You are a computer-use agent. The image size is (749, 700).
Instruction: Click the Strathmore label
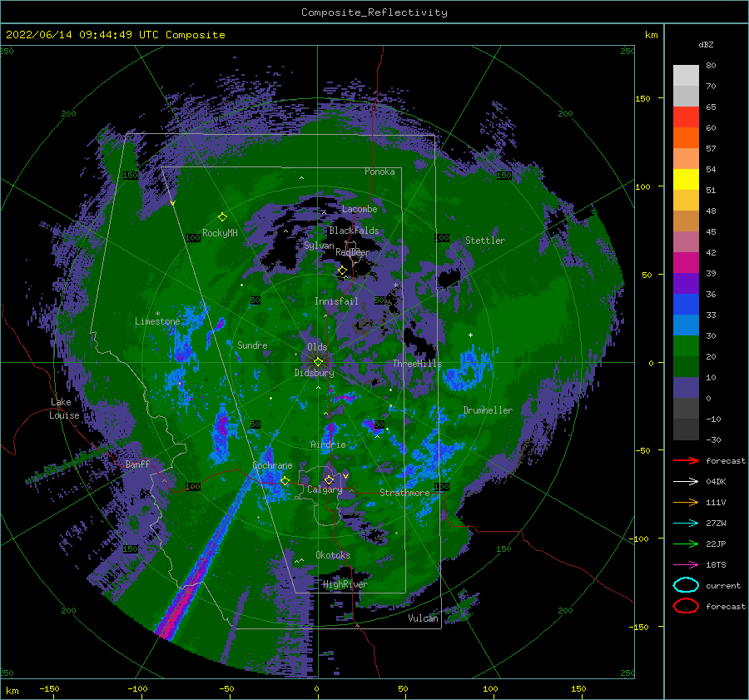(x=404, y=493)
